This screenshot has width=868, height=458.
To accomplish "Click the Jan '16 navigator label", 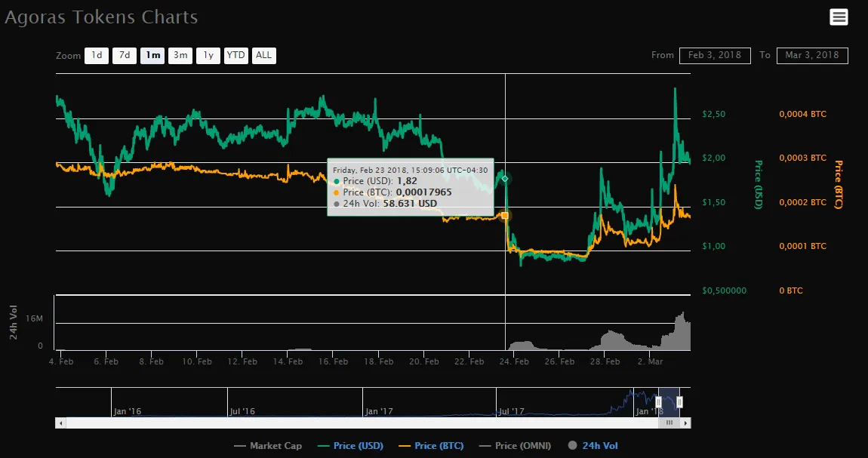I will pyautogui.click(x=128, y=411).
